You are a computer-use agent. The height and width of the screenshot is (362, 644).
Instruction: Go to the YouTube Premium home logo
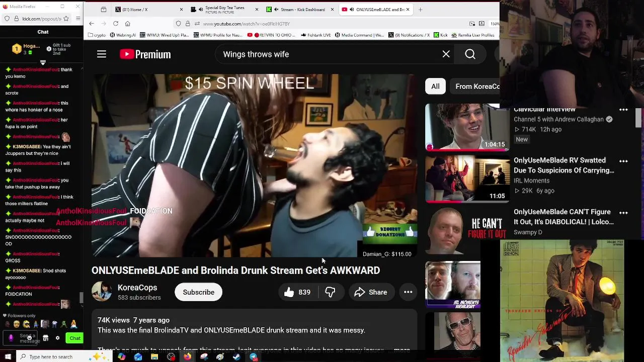pyautogui.click(x=145, y=54)
